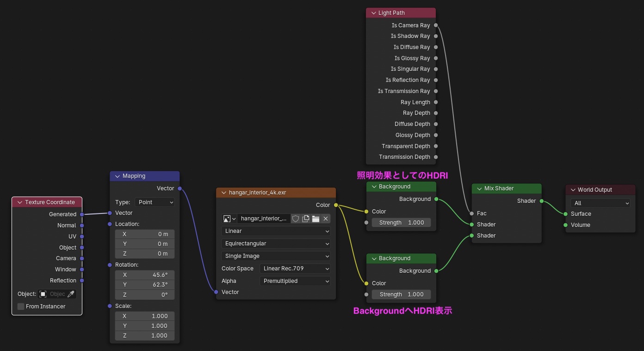Collapse the Mapping node with its chevron
Screen dimensions: 644x351
point(116,176)
